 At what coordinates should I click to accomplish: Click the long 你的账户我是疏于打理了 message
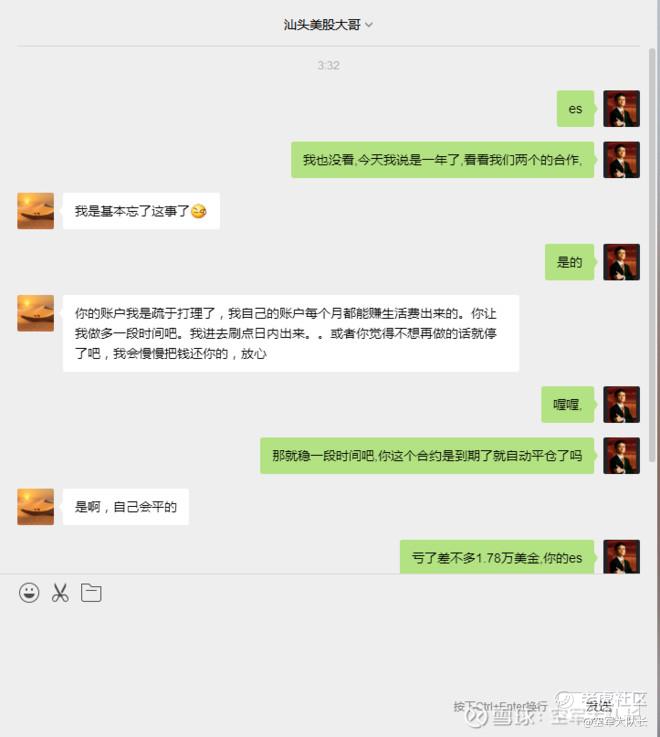pyautogui.click(x=291, y=333)
